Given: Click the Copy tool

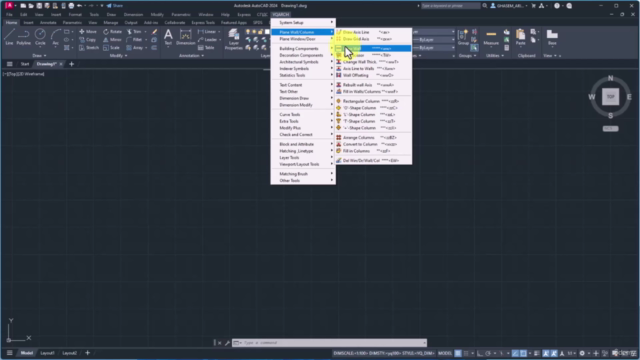Looking at the screenshot, I should coord(87,40).
